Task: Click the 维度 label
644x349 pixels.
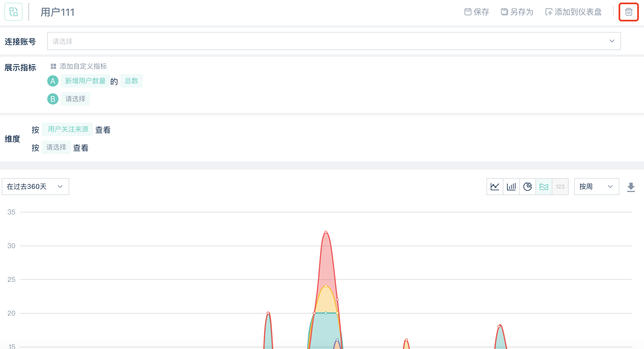Action: coord(12,139)
